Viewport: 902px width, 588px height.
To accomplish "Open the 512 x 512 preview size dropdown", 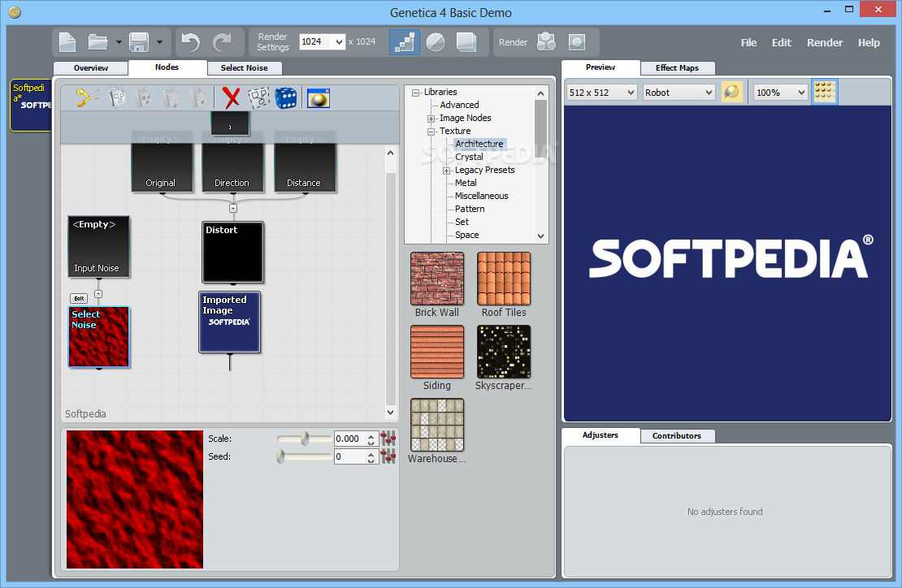I will [x=631, y=93].
